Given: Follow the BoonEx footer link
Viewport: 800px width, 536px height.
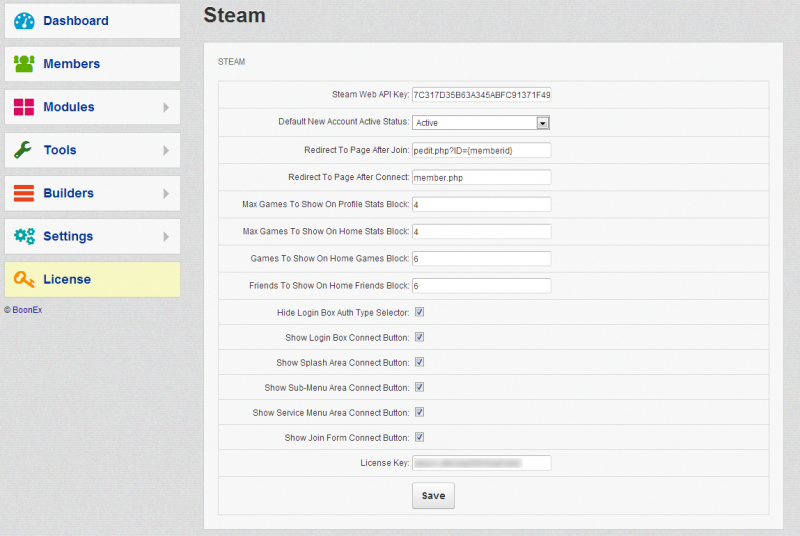Looking at the screenshot, I should tap(27, 310).
